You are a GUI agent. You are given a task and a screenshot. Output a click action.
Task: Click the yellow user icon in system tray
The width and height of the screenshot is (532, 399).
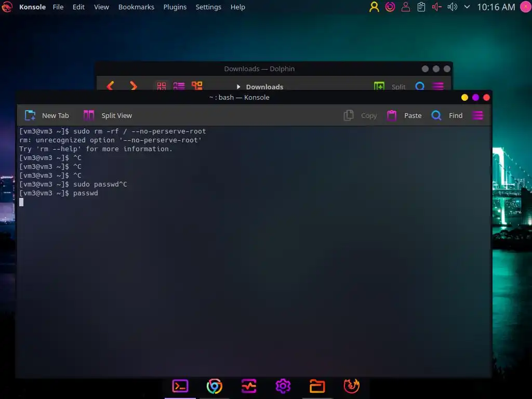click(374, 7)
